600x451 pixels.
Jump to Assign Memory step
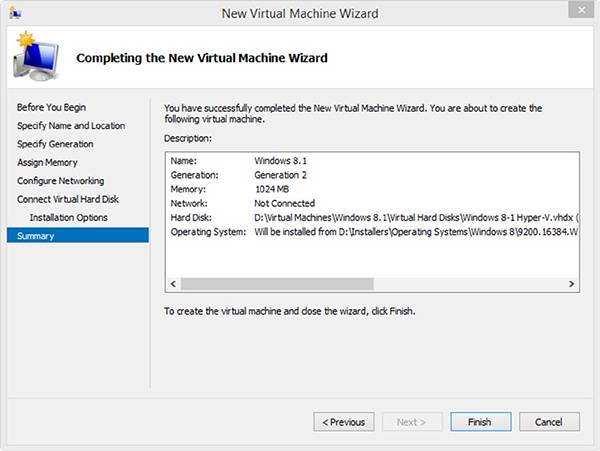tap(47, 162)
